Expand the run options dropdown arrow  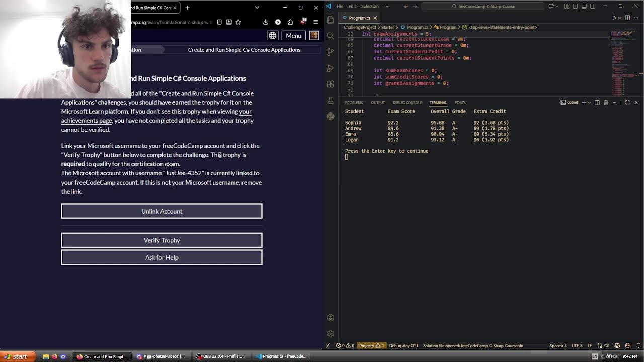point(620,18)
